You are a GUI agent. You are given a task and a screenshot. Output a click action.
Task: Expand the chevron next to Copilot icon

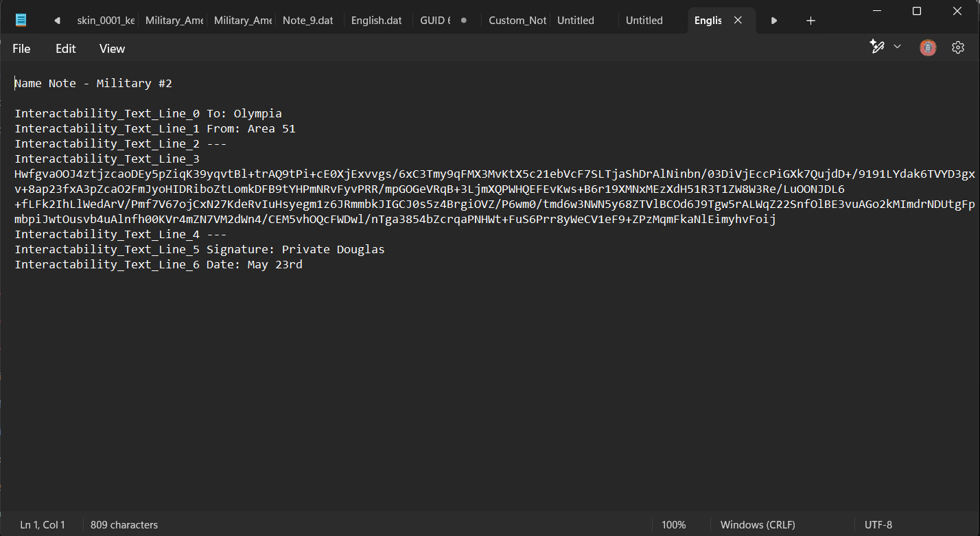(x=897, y=47)
